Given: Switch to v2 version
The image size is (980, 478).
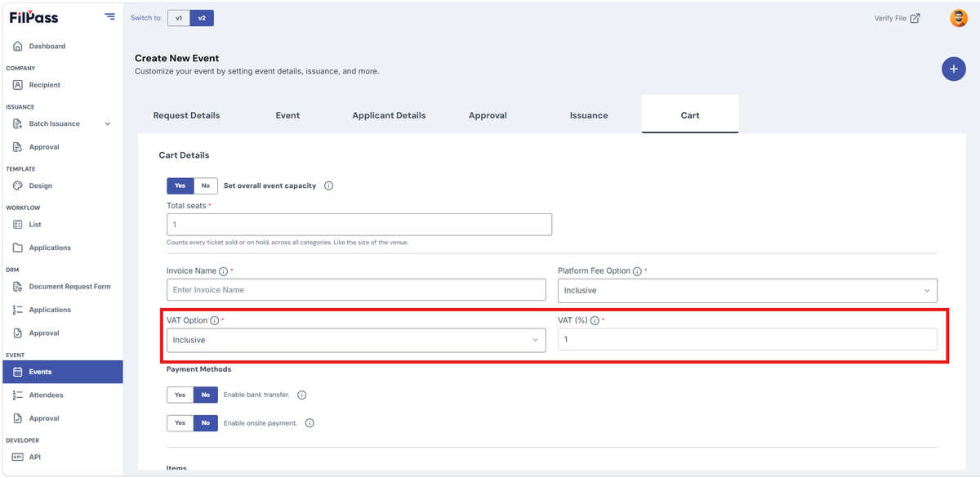Looking at the screenshot, I should (202, 18).
